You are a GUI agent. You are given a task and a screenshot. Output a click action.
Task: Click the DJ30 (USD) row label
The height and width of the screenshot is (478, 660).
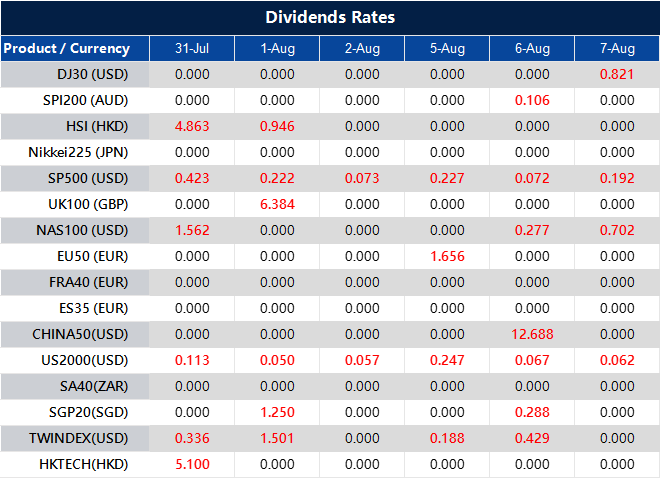click(x=93, y=74)
